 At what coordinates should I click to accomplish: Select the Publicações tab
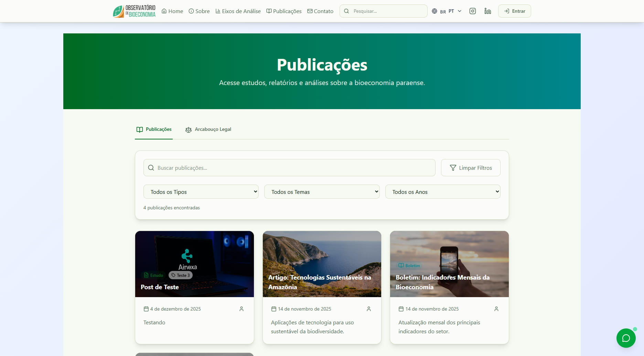pos(154,129)
